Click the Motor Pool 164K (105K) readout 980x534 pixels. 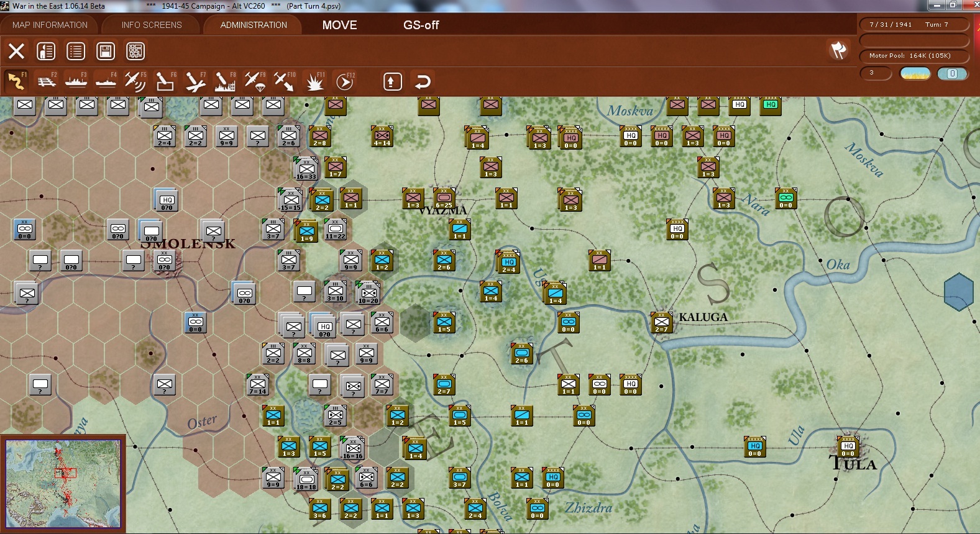pos(914,56)
